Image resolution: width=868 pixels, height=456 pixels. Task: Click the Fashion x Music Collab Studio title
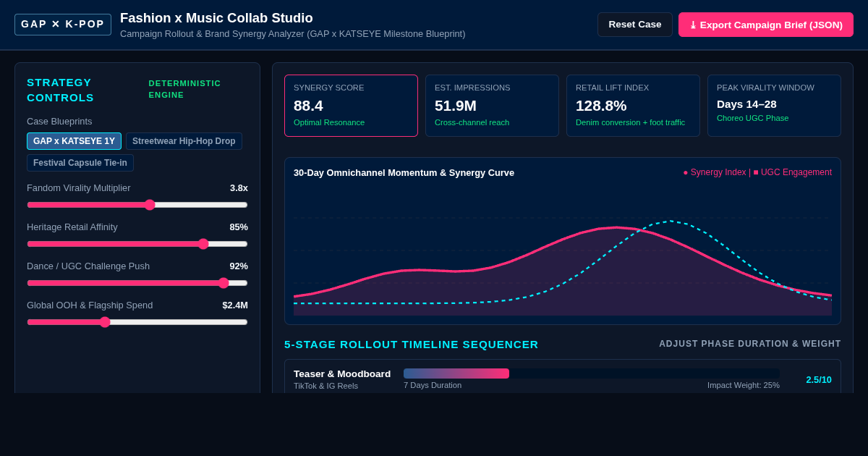click(216, 18)
